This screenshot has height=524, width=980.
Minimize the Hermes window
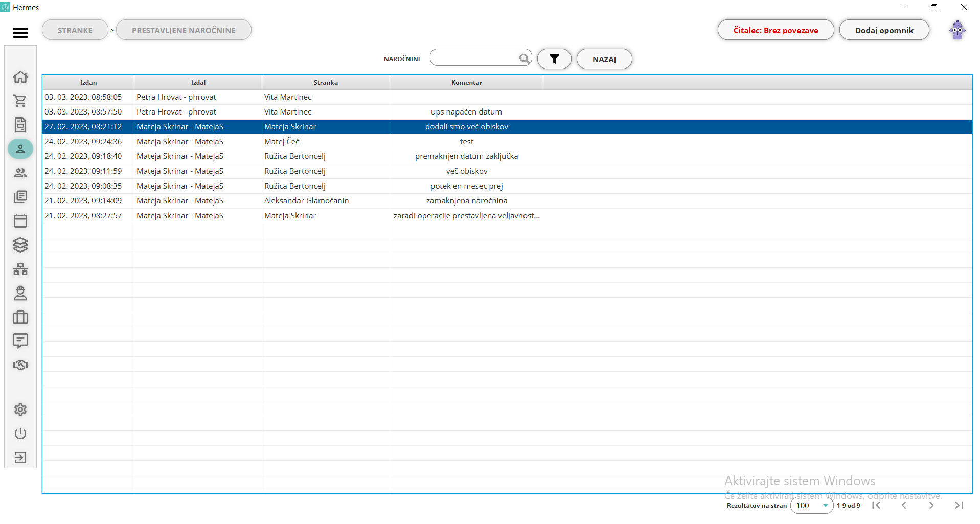point(904,7)
